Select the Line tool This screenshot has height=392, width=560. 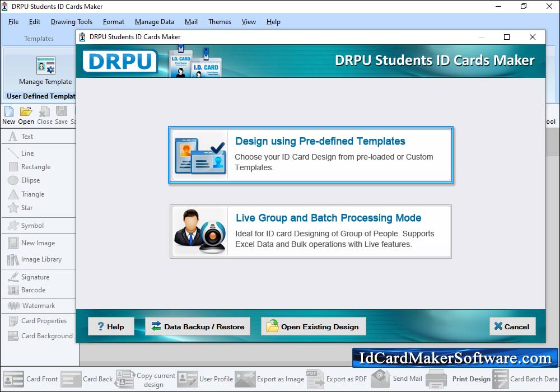click(x=21, y=153)
